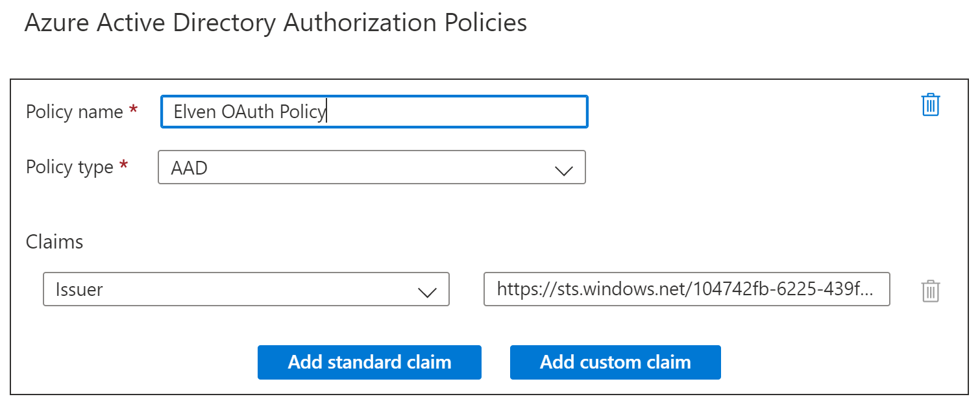Expand the Issuer claim type dropdown
This screenshot has height=401, width=980.
click(x=246, y=289)
